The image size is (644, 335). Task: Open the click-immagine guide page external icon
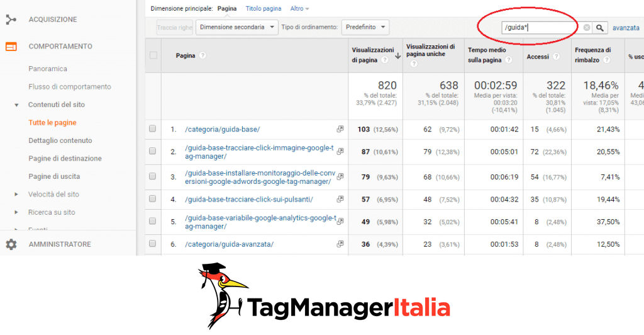(340, 152)
